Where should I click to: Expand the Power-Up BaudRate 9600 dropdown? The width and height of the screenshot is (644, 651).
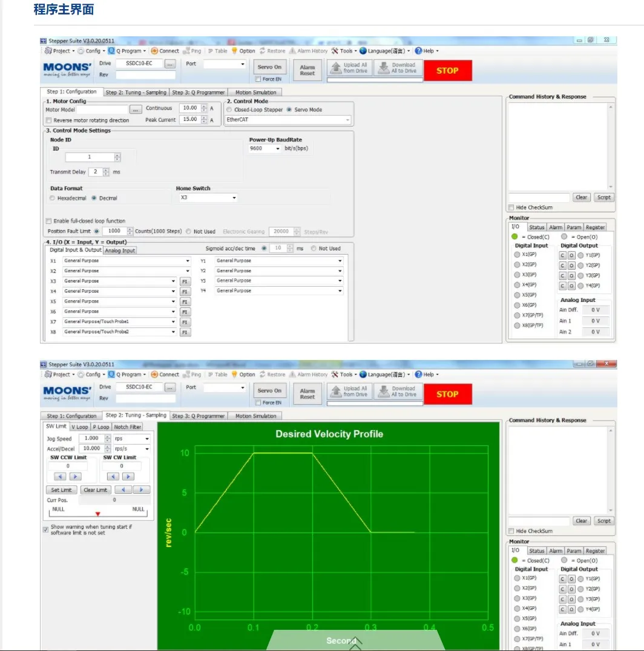point(265,148)
